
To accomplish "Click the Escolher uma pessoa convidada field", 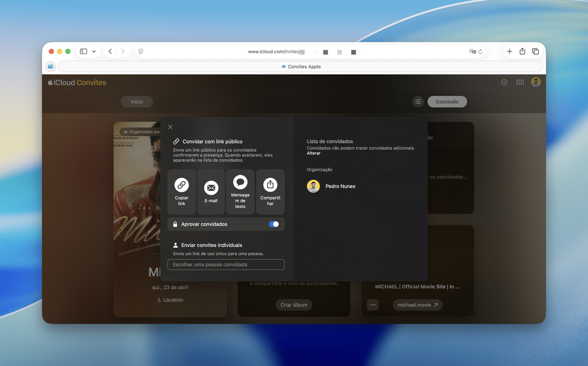I will 226,265.
